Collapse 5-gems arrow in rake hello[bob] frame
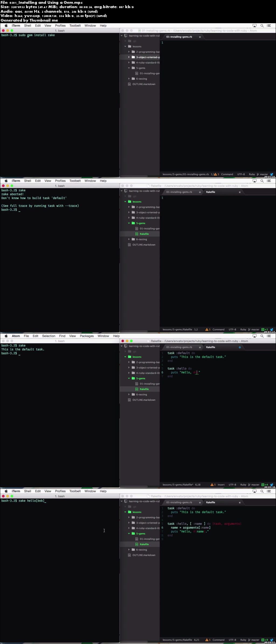The image size is (276, 644). (129, 534)
